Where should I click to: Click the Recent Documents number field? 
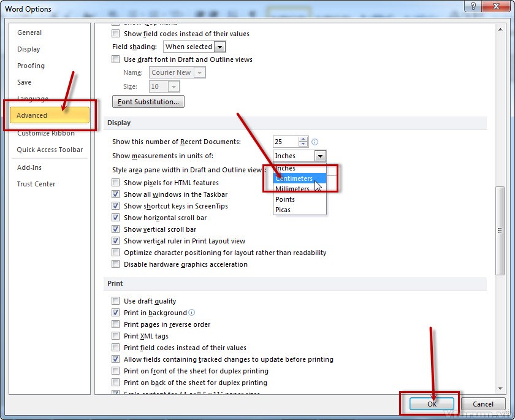point(286,142)
